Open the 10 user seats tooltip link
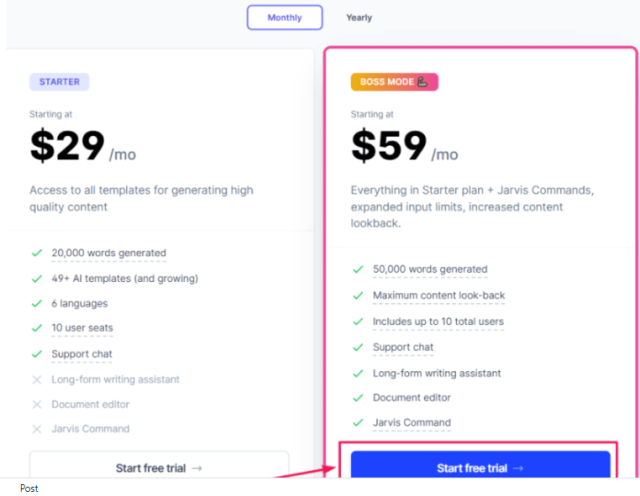 click(82, 328)
